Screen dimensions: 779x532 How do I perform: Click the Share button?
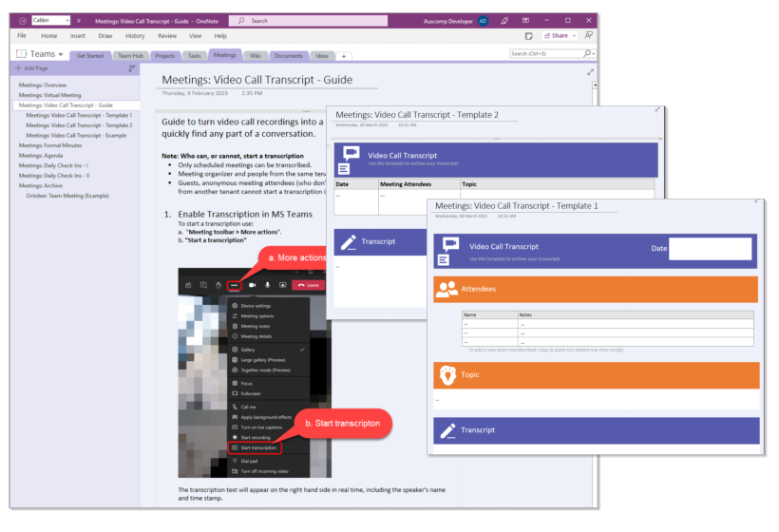556,36
